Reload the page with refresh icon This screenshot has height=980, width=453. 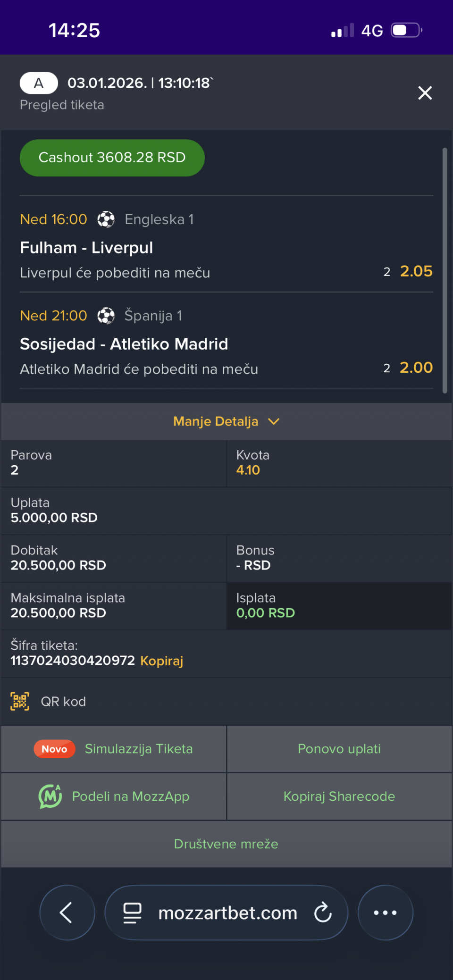coord(323,913)
